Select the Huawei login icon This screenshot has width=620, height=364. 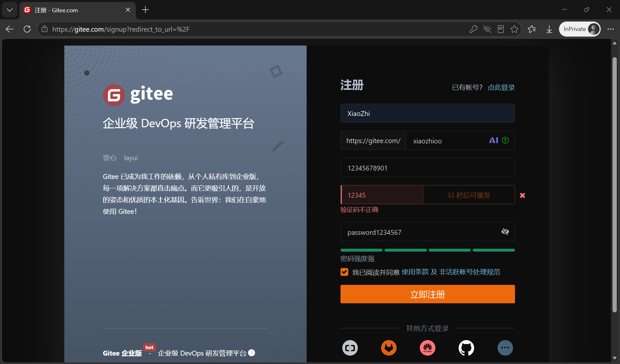427,348
